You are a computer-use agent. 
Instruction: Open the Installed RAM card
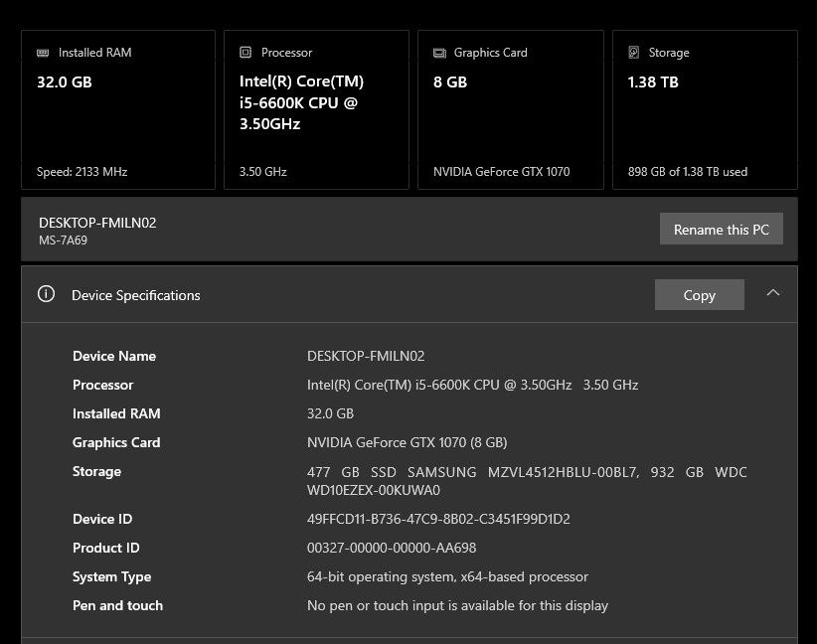point(118,109)
